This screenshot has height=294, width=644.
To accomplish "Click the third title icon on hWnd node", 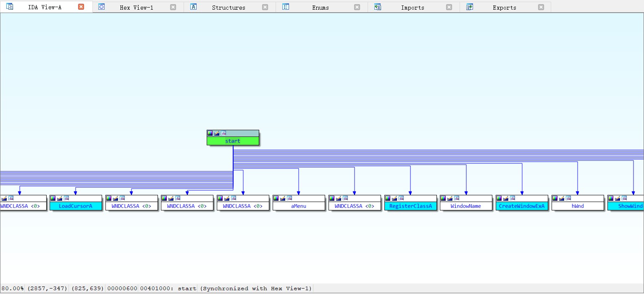I will (568, 198).
